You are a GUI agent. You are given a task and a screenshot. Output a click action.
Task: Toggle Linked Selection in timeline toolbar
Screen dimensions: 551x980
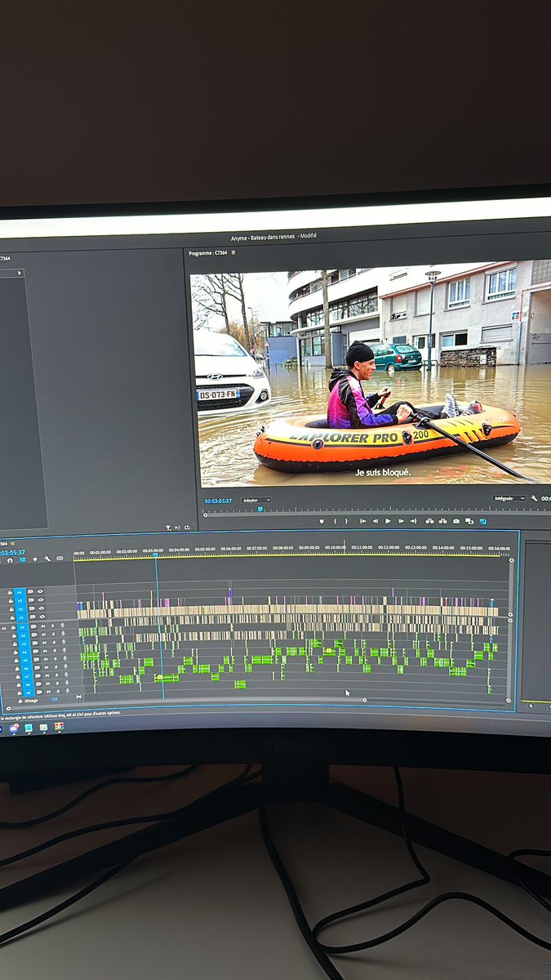(x=22, y=559)
